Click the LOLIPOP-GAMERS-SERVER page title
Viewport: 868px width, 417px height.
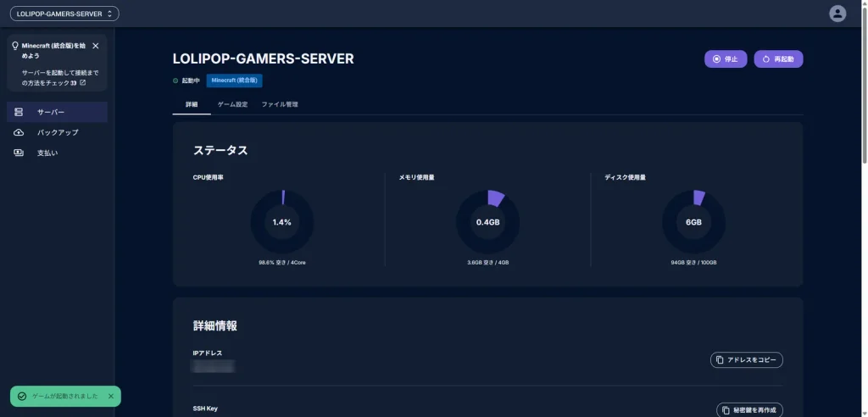(264, 58)
